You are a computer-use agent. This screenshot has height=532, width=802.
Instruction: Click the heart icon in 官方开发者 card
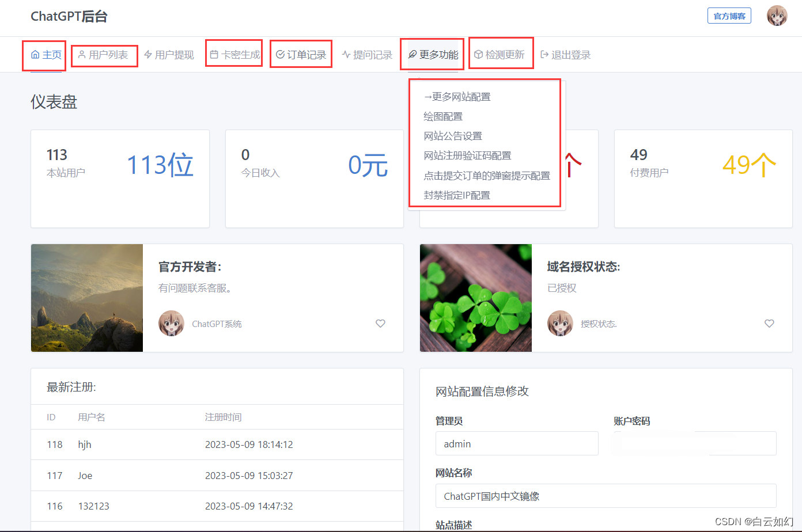[380, 324]
